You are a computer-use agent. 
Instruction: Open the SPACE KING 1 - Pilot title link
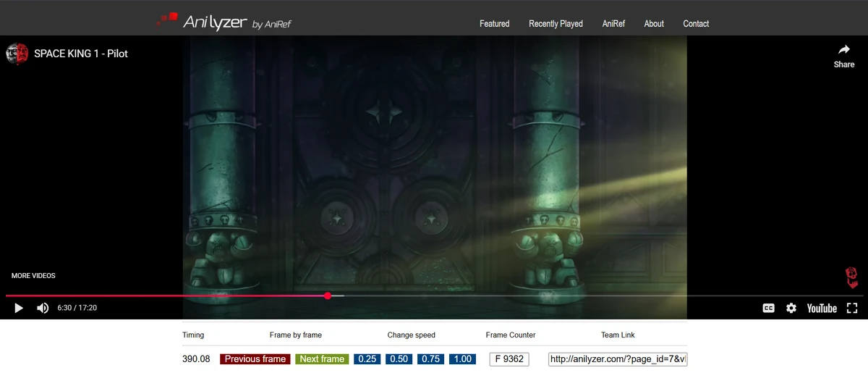pyautogui.click(x=81, y=54)
